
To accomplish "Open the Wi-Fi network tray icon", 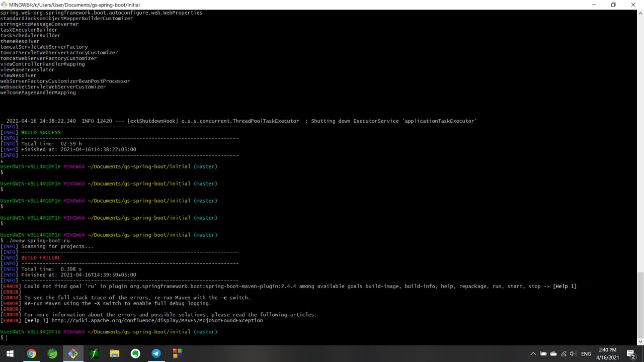I will 563,354.
